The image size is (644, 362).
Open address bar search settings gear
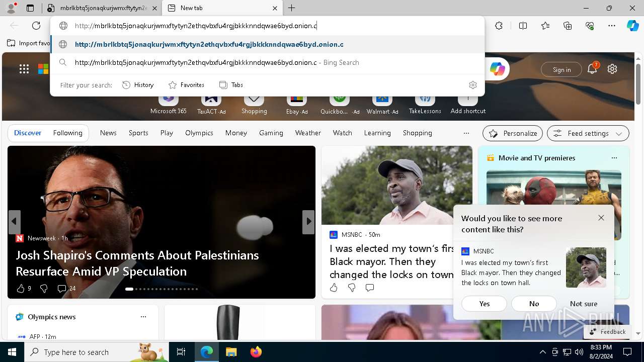(x=472, y=85)
